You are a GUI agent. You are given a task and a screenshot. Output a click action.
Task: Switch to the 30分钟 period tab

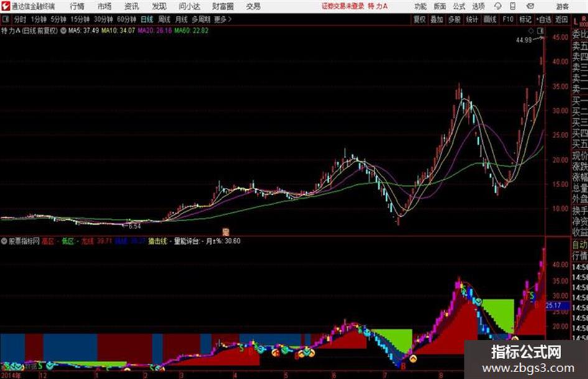[103, 19]
